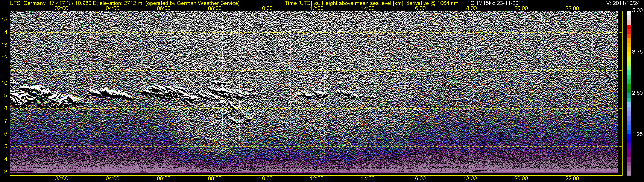Click the color bar value 2.50

(x=637, y=93)
